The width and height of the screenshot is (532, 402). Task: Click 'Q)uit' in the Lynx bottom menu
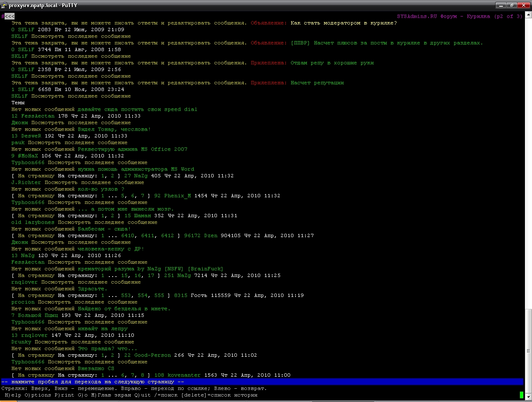click(143, 395)
